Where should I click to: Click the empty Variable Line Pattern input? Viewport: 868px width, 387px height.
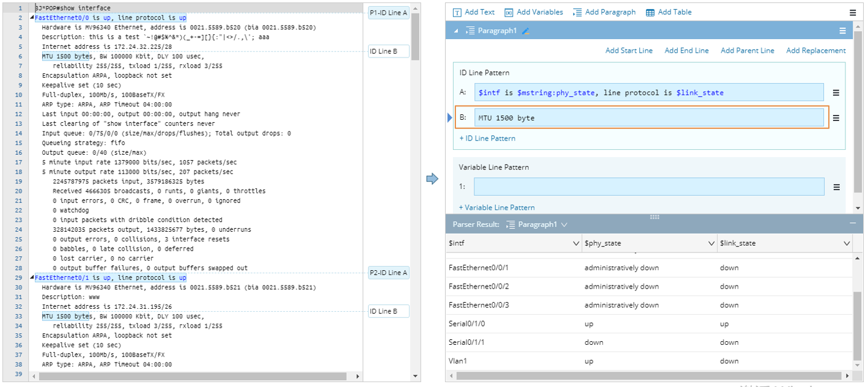(x=649, y=187)
